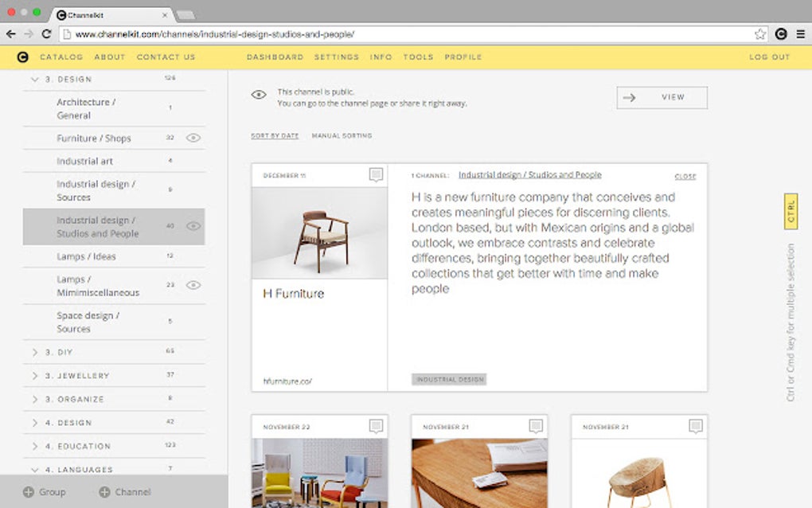Click the plus icon next to Channel
Screen dimensions: 812x508
(x=104, y=492)
